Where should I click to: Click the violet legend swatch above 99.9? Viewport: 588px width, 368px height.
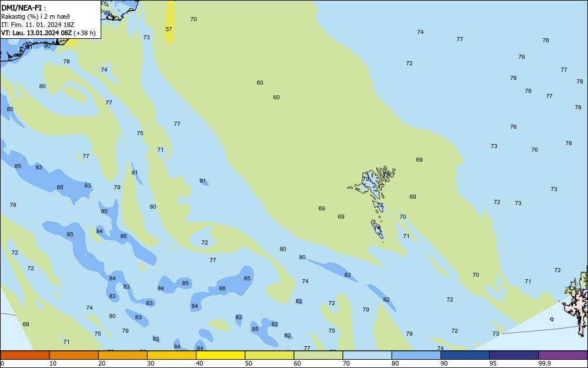tap(563, 355)
